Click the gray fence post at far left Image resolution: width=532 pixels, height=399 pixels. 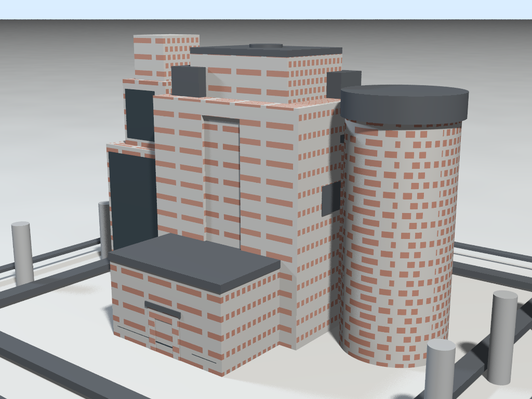point(22,253)
